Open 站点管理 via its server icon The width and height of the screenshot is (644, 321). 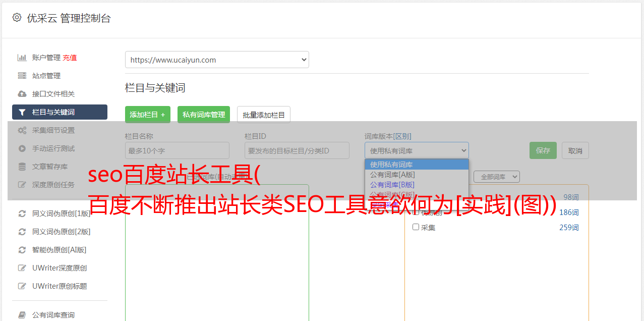point(22,76)
